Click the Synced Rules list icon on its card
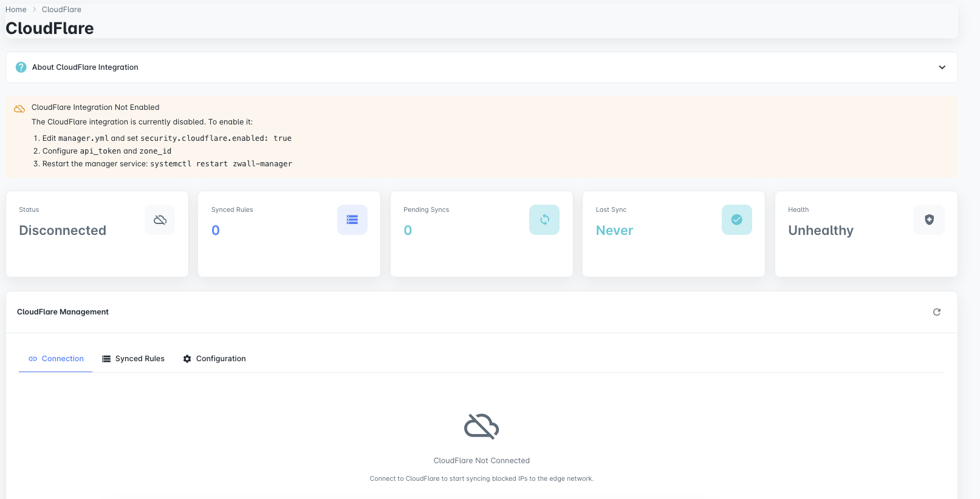Screen dimensions: 980x499 tap(352, 220)
